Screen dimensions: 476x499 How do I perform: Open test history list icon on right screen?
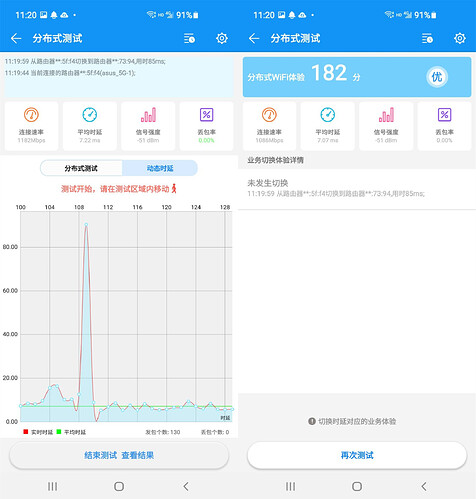click(427, 38)
